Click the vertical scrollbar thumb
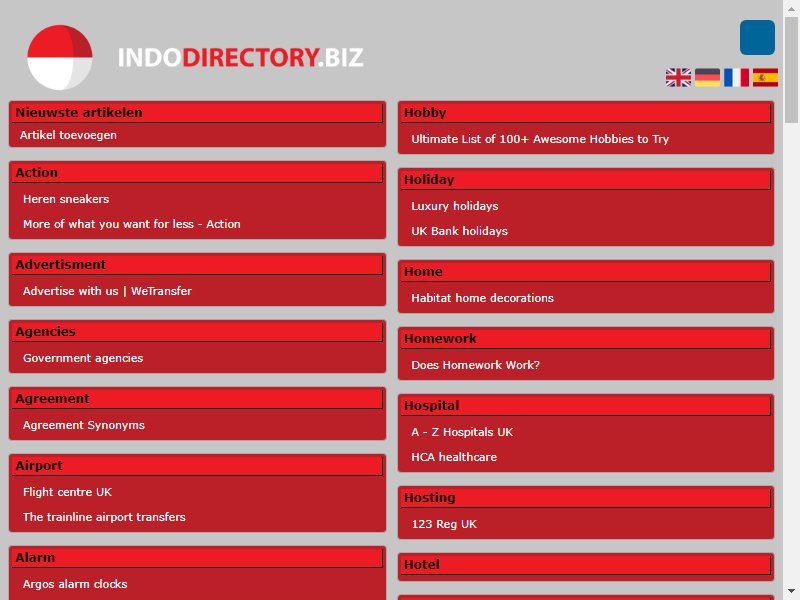The image size is (800, 600). pyautogui.click(x=791, y=69)
